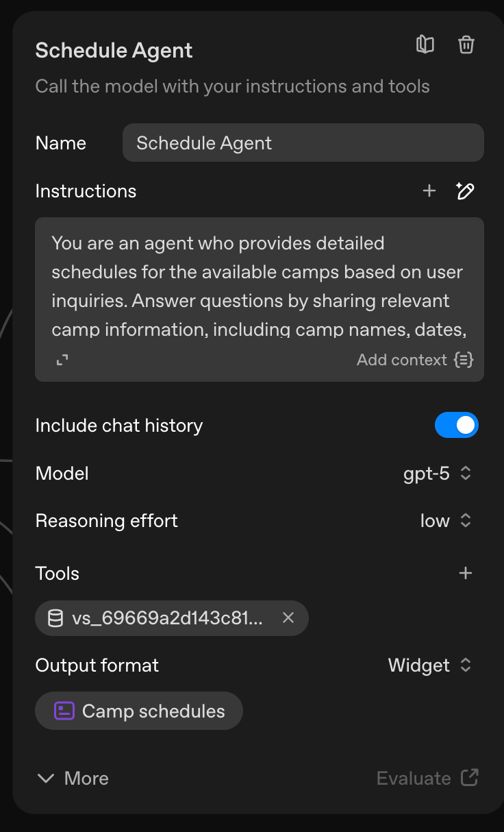Click the Name field containing Schedule Agent

pos(303,143)
